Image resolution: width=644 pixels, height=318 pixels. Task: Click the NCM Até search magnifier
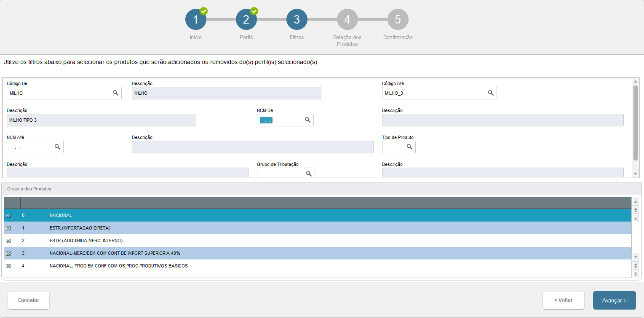(57, 147)
